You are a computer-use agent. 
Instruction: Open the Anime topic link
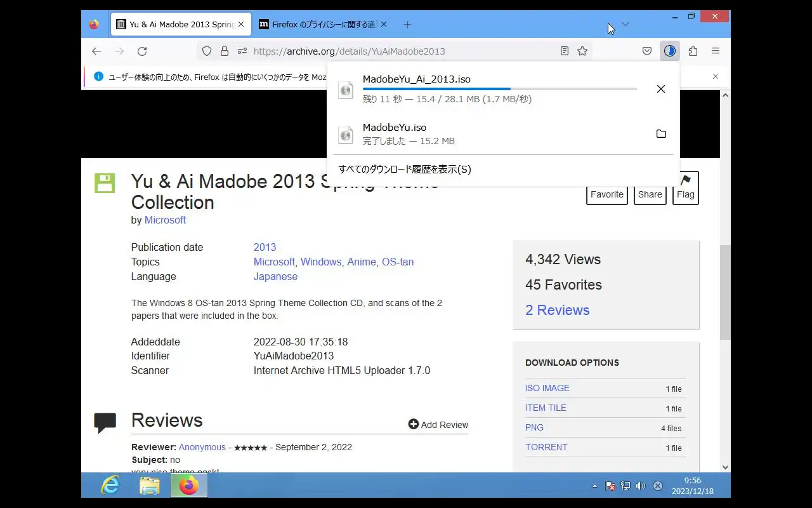[362, 262]
